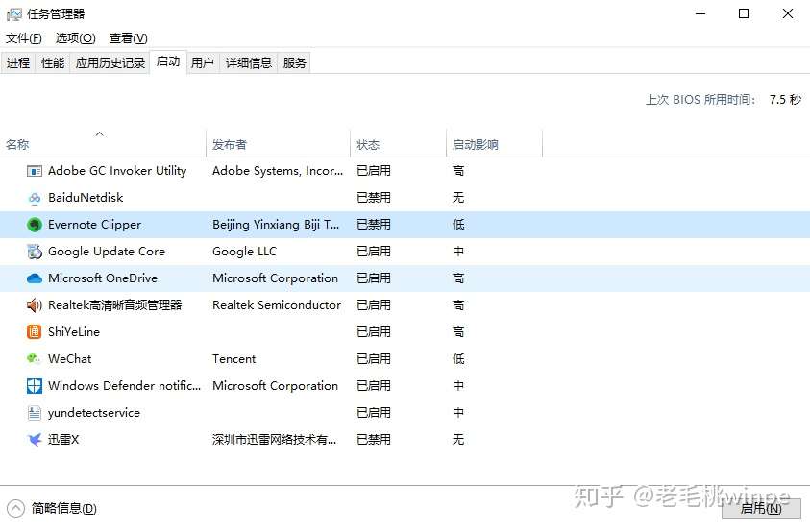
Task: Open the 文件(F) menu
Action: pyautogui.click(x=24, y=38)
